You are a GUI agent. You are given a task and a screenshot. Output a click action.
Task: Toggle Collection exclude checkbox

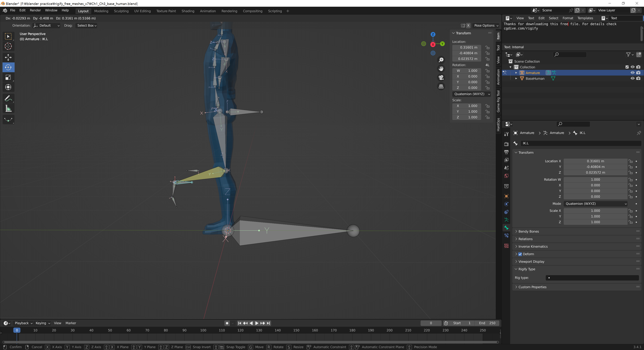[627, 67]
